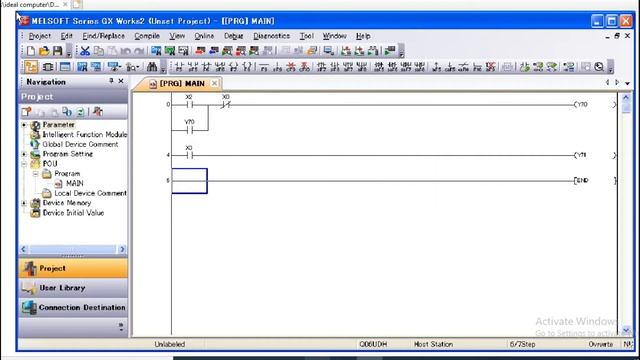Image resolution: width=640 pixels, height=360 pixels.
Task: Insert an open contact from ladder toolbar
Action: point(179,67)
